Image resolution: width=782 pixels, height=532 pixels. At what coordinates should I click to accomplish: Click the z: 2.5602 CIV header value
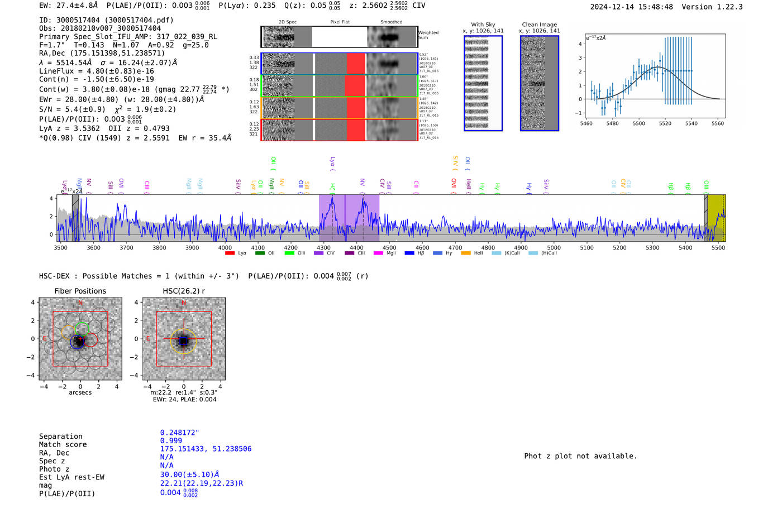[387, 6]
